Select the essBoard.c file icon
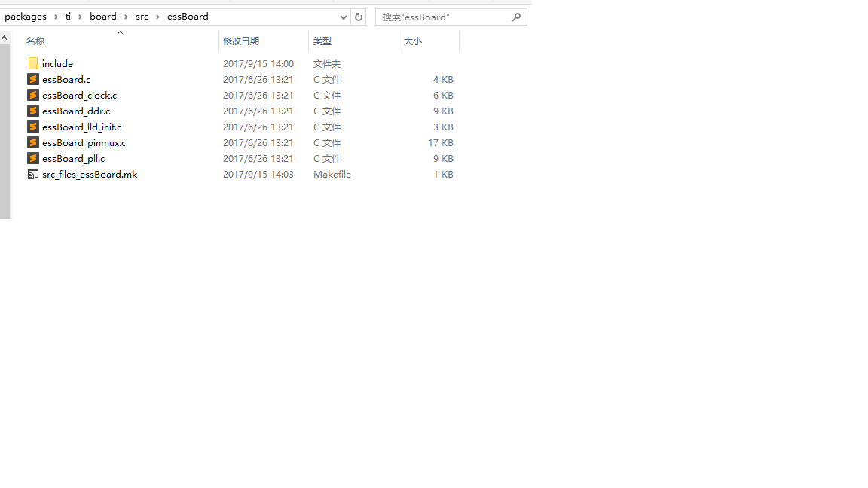Screen dimensions: 868x488 click(x=33, y=80)
